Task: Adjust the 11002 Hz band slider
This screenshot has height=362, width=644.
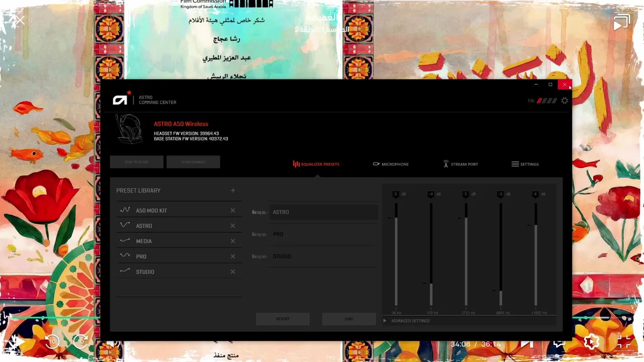Action: (535, 254)
